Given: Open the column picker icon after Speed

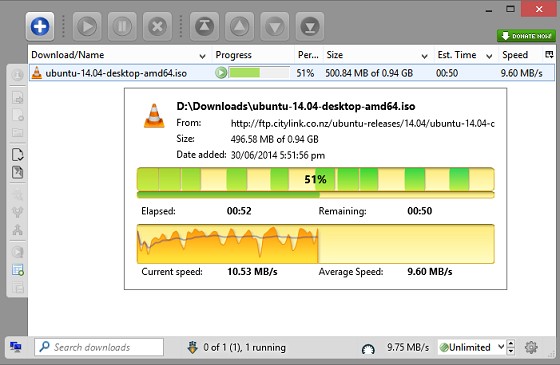Looking at the screenshot, I should click(x=549, y=55).
